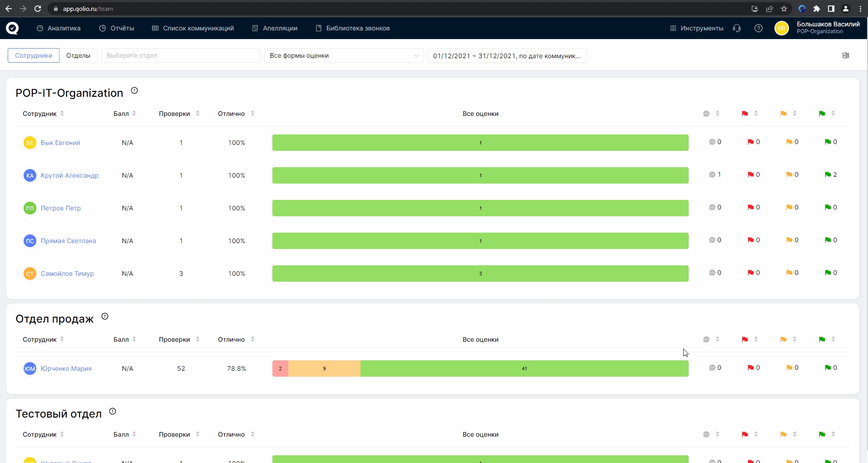
Task: Bookmark this page with the star icon
Action: 784,9
